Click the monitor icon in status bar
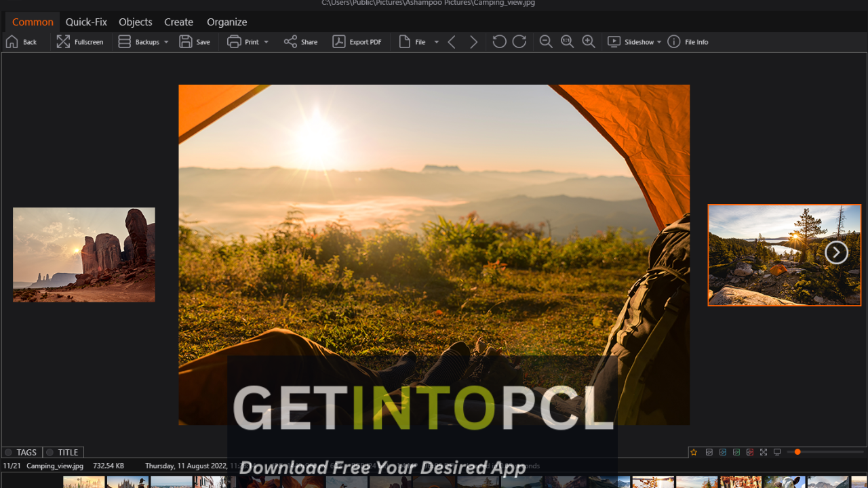The height and width of the screenshot is (488, 868). pyautogui.click(x=777, y=452)
